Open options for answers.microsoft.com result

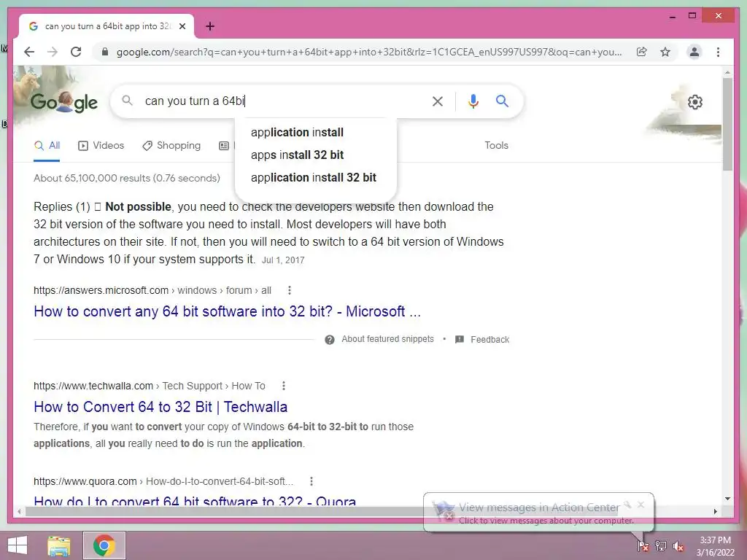[x=289, y=290]
